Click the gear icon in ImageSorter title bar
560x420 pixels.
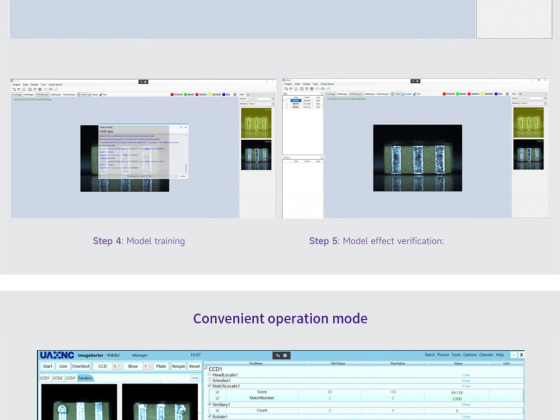285,355
